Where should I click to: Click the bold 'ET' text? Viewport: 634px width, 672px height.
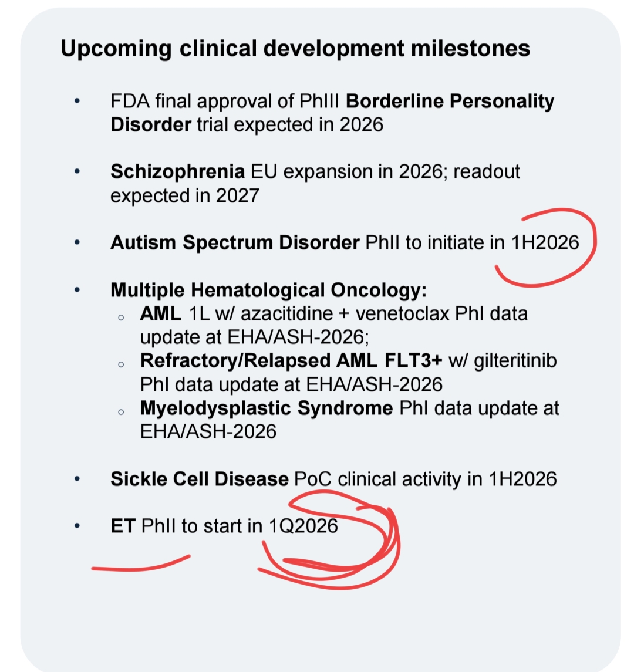tap(123, 526)
